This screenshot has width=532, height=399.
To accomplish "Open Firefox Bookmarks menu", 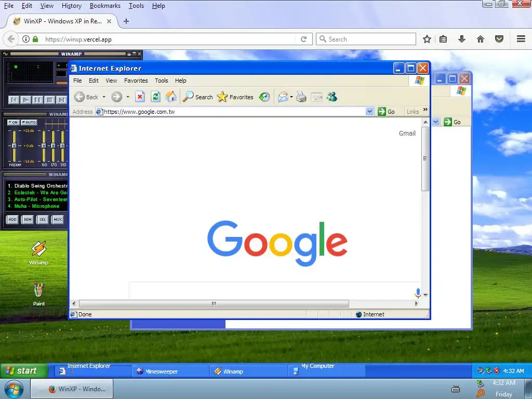I will click(x=105, y=6).
